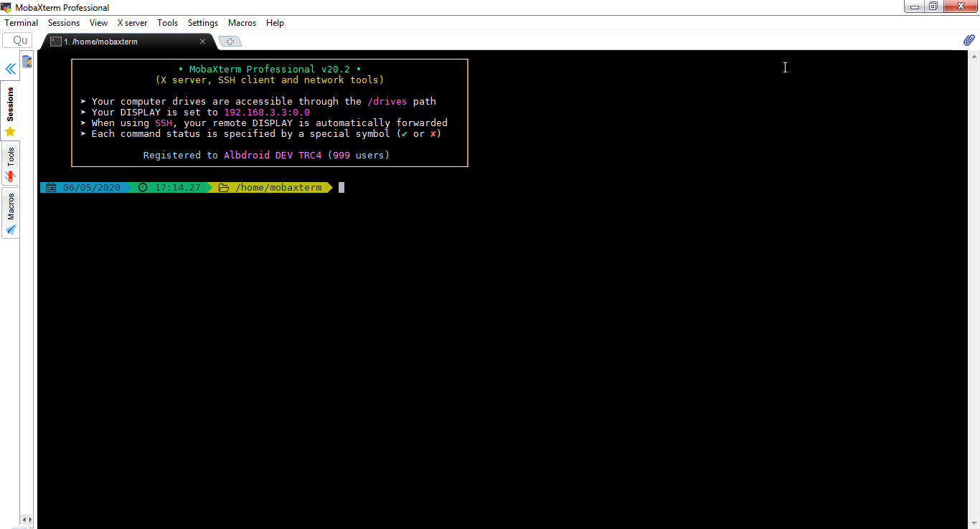Click the folder icon in the prompt
This screenshot has height=529, width=980.
pos(224,188)
